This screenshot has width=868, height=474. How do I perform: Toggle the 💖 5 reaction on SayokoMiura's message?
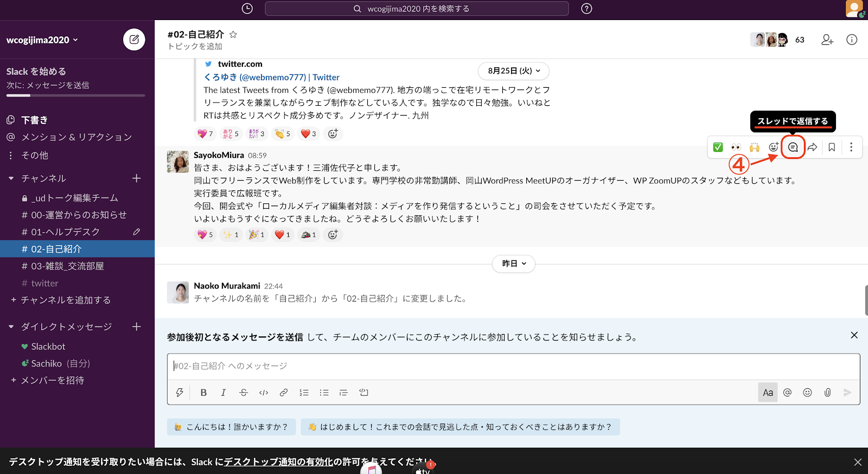205,234
